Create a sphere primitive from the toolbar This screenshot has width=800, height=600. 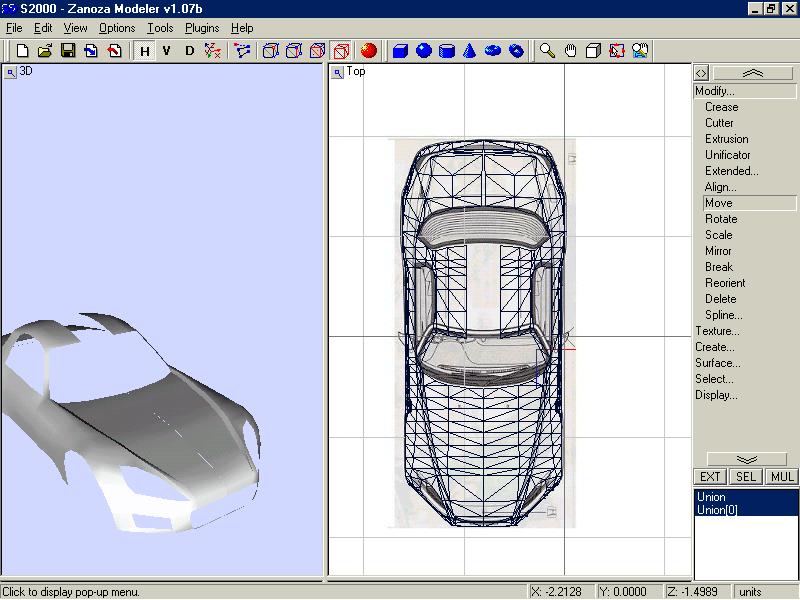click(x=424, y=50)
